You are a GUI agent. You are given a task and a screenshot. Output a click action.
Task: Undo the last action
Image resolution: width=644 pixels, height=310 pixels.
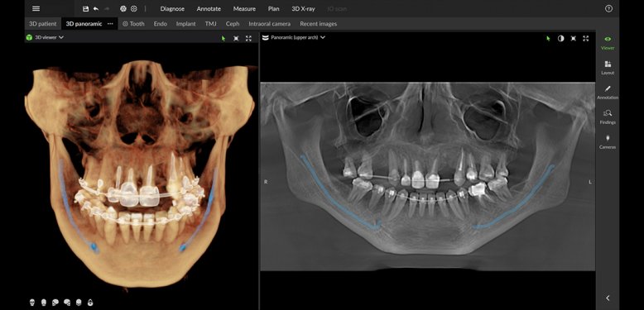click(x=96, y=8)
